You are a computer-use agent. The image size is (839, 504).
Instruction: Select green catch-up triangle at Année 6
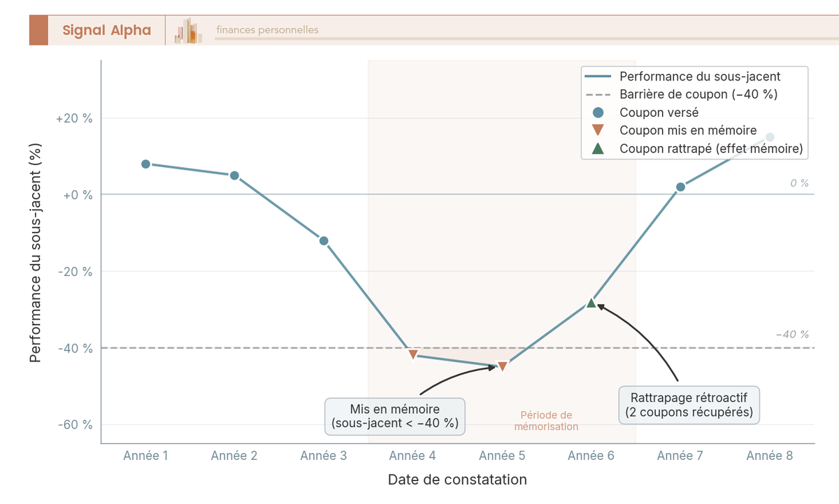[591, 302]
